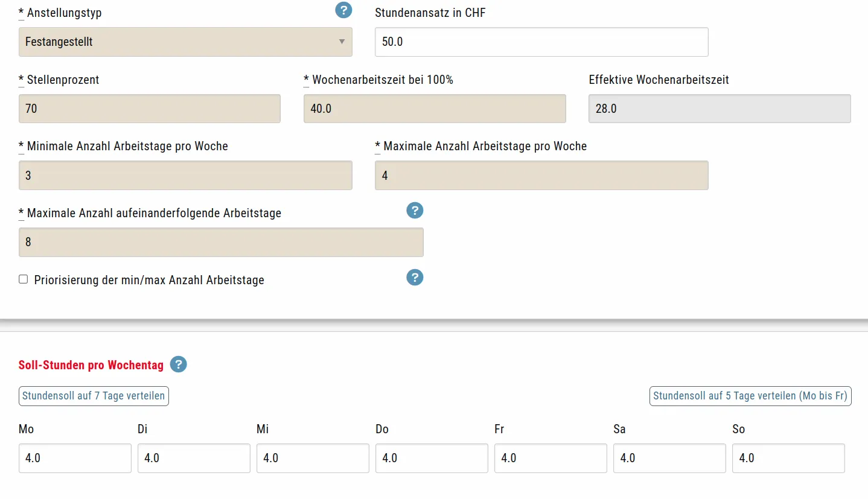868x499 pixels.
Task: Focus Maximale aufeinanderfolgende Arbeitstage field
Action: [x=221, y=242]
